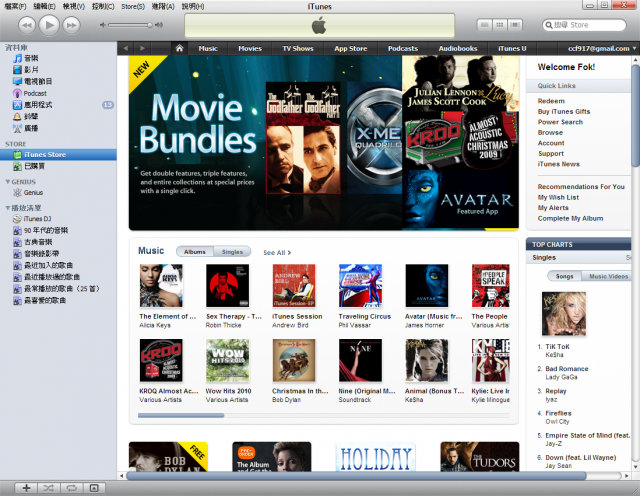Select the Singles toggle in Music
The width and height of the screenshot is (641, 496).
point(232,252)
